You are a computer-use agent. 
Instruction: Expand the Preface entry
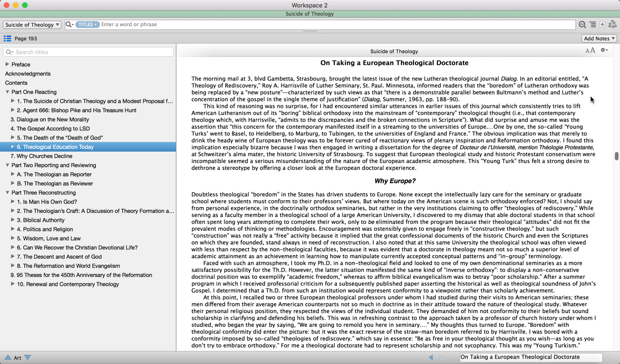pyautogui.click(x=7, y=65)
